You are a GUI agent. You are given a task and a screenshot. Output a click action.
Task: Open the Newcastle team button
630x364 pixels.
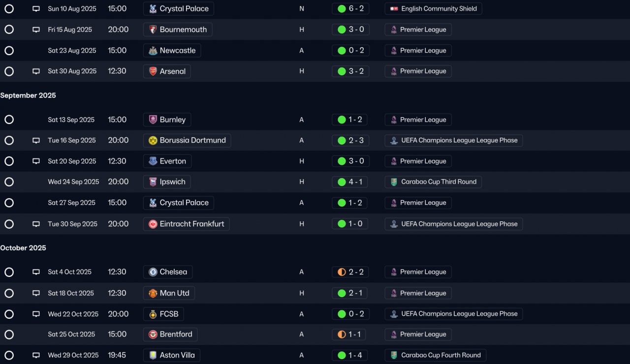point(172,51)
